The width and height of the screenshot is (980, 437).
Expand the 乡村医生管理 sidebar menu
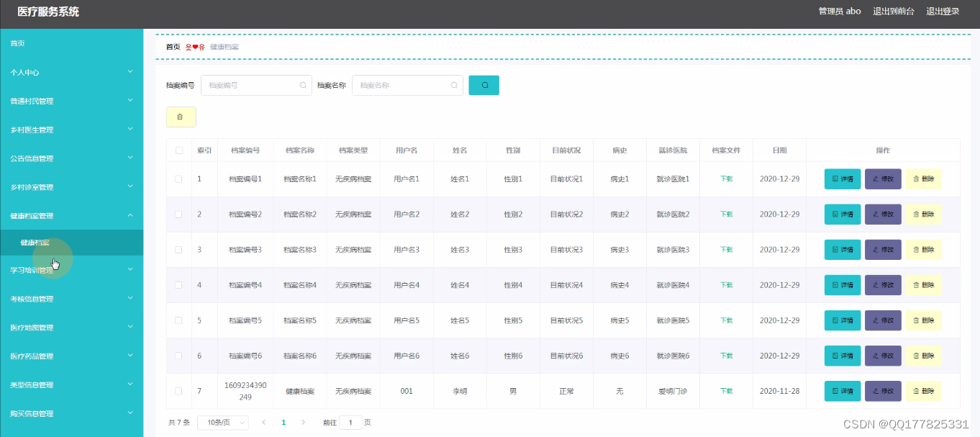coord(72,130)
